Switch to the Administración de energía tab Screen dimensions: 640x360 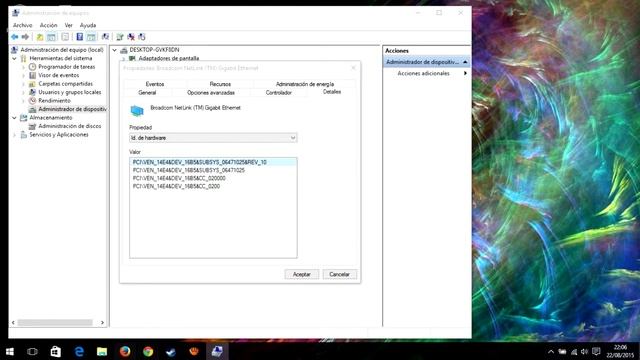(304, 84)
